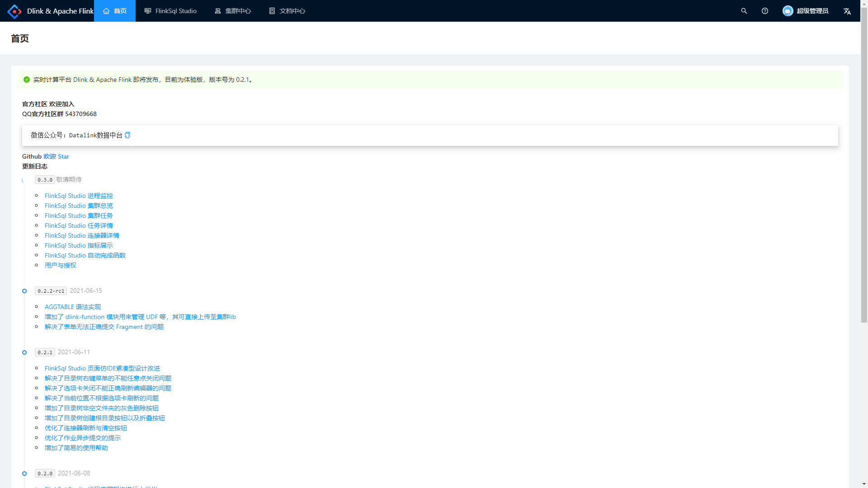This screenshot has width=868, height=488.
Task: Click the 0.2.0 timeline dot
Action: click(x=24, y=474)
